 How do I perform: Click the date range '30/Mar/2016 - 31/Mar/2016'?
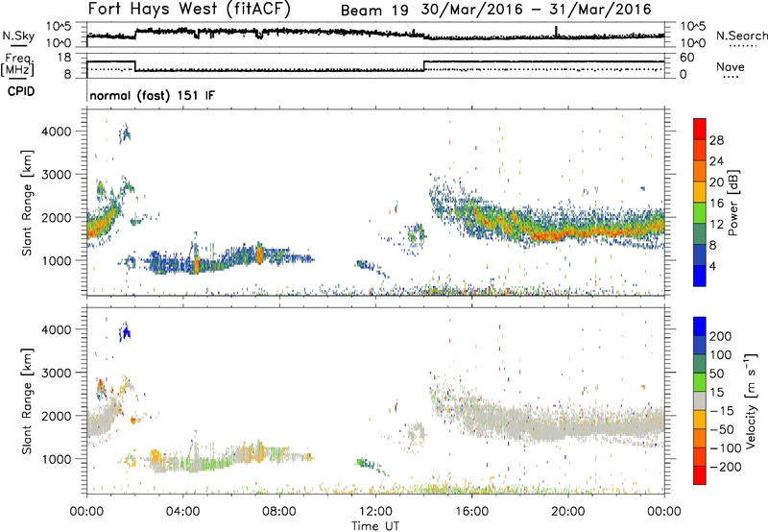(x=537, y=10)
